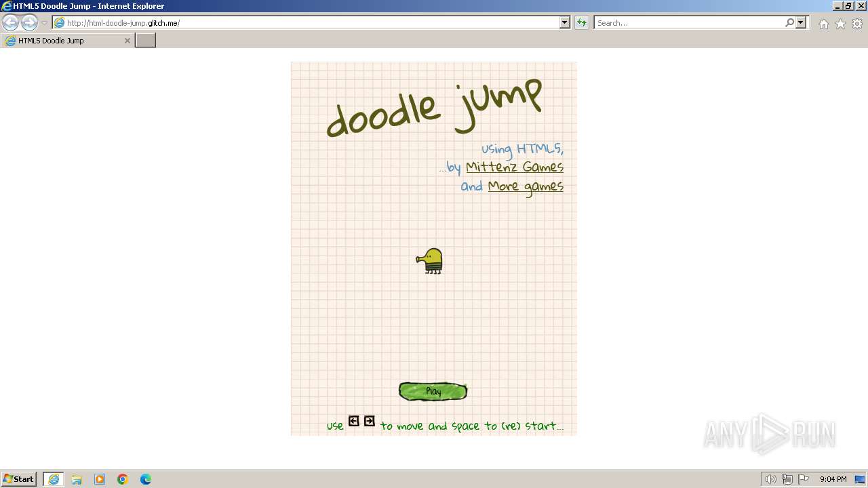Open the Favorites star icon
Viewport: 868px width, 488px height.
click(x=840, y=24)
